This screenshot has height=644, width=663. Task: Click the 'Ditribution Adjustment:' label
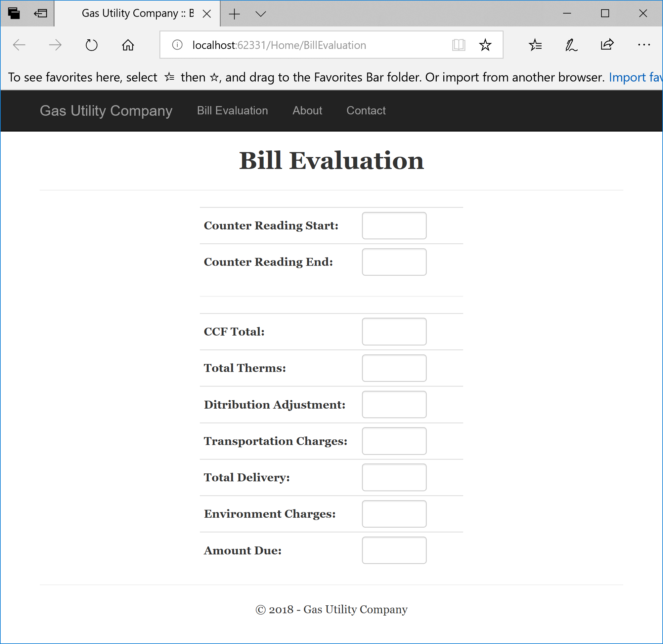click(x=275, y=405)
